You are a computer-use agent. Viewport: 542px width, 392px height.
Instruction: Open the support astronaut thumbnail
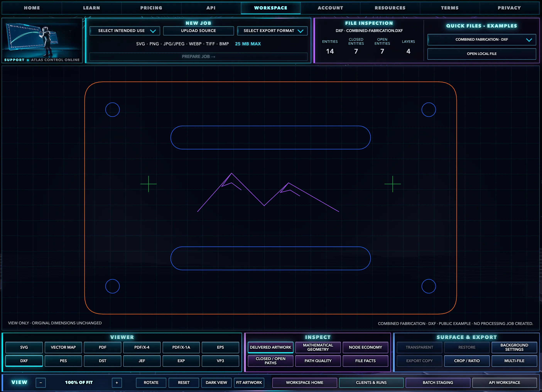pos(42,40)
